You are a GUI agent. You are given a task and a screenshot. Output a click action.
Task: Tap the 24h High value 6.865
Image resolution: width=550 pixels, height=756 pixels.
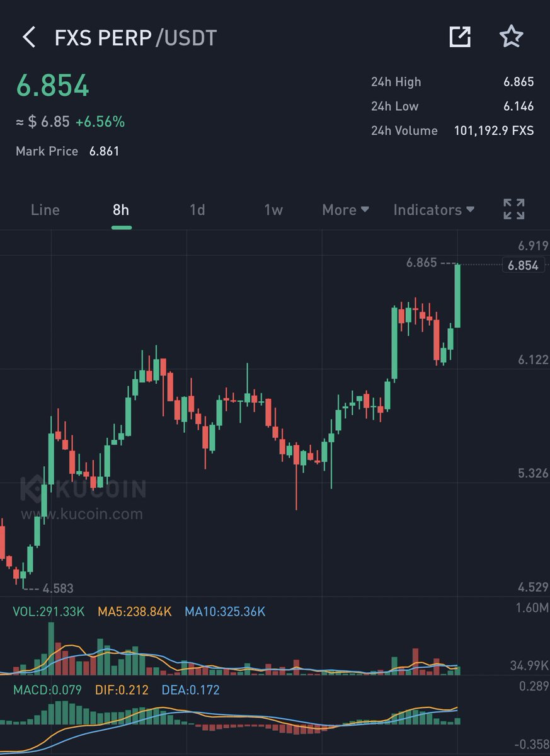tap(518, 82)
